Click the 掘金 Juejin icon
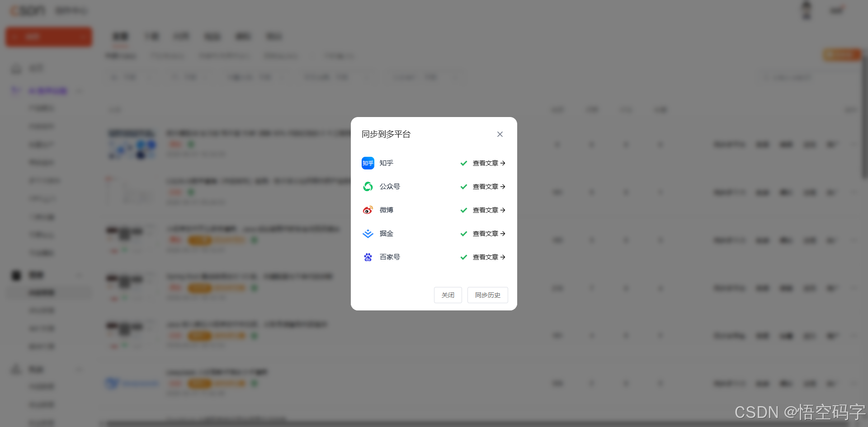Image resolution: width=868 pixels, height=427 pixels. pyautogui.click(x=368, y=234)
